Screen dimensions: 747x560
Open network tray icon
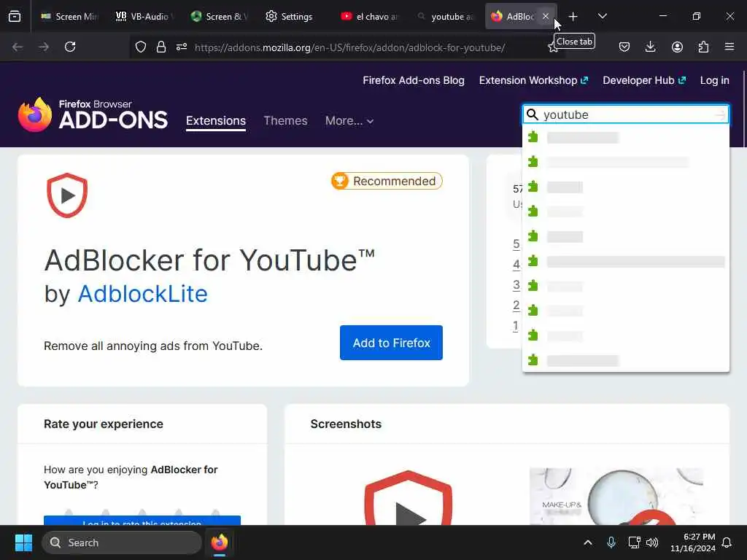point(634,542)
